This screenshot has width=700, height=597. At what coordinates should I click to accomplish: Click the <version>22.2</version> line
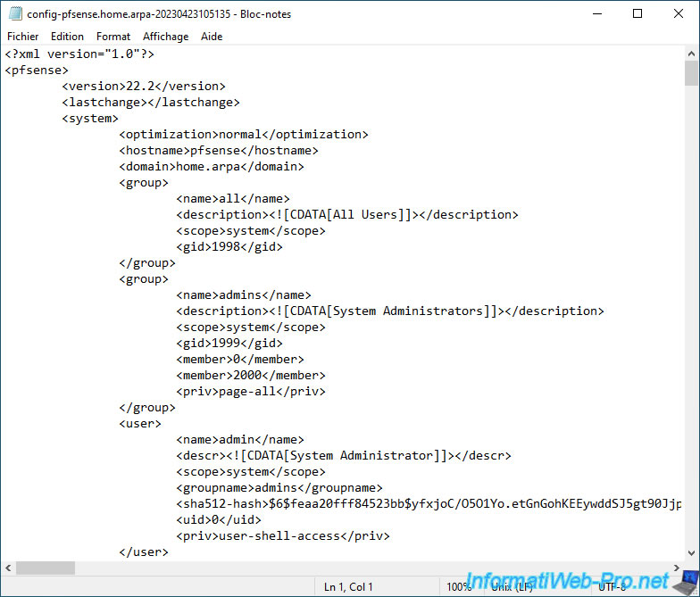(x=144, y=86)
